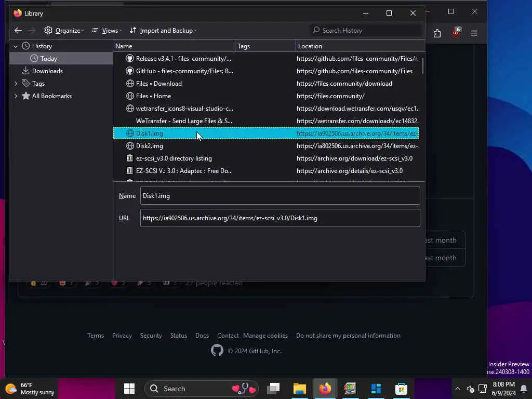Click globe icon beside Files • Home
This screenshot has height=399, width=532.
tap(129, 96)
